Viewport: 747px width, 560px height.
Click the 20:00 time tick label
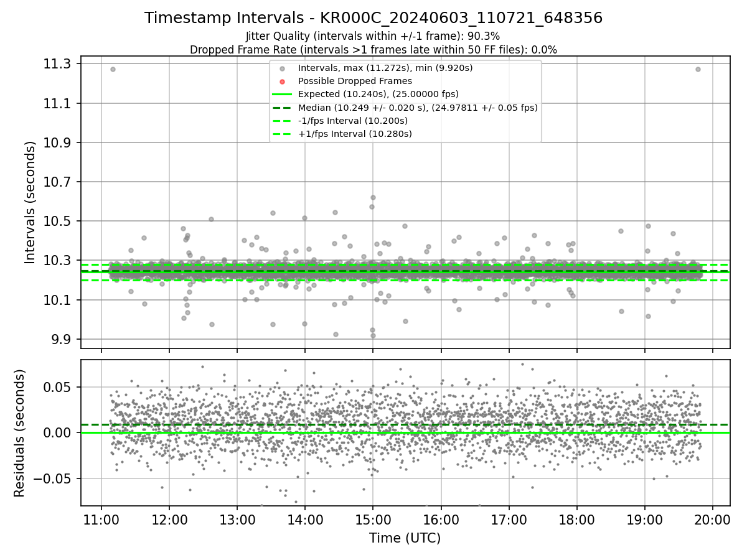pos(712,520)
